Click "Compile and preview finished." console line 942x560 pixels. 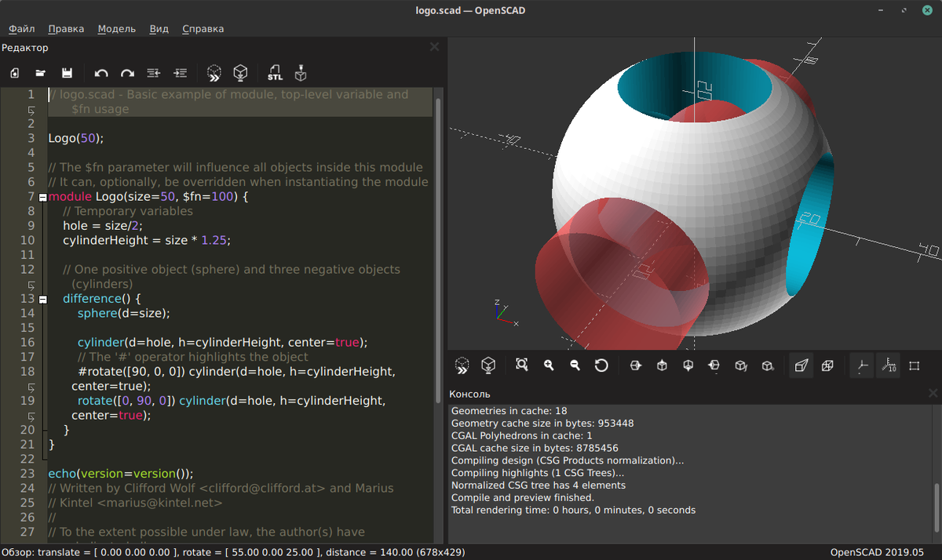click(x=523, y=497)
